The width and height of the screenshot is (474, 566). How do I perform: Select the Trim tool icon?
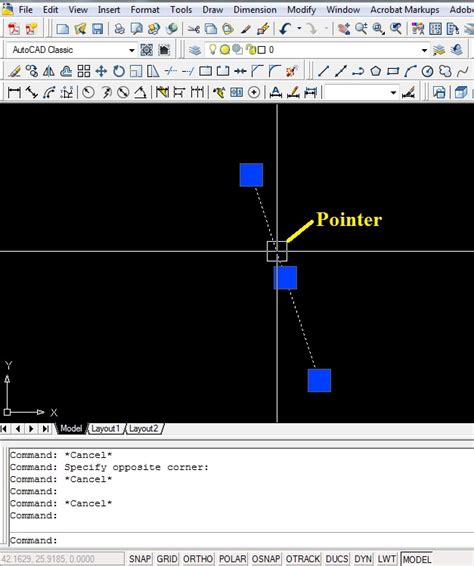click(170, 71)
